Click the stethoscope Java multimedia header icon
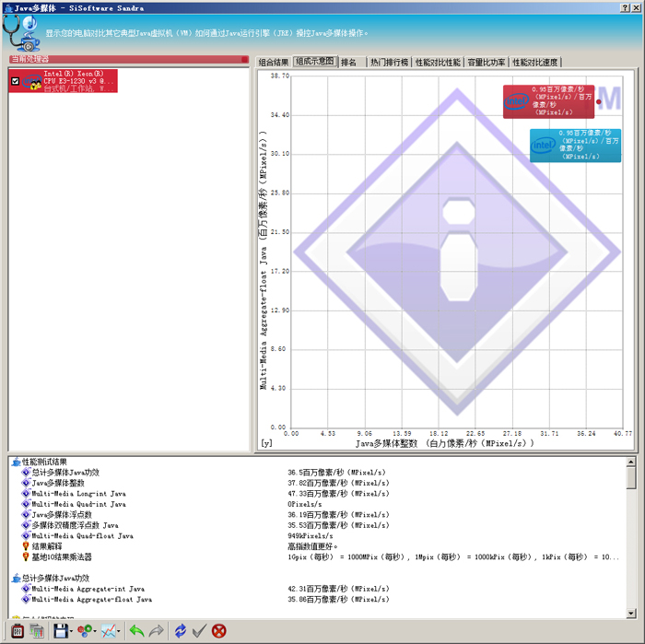 pos(21,33)
